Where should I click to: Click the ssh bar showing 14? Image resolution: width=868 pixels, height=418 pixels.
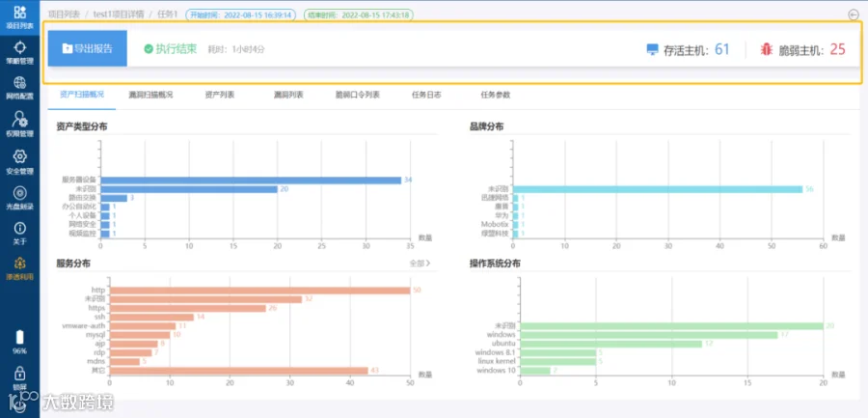pos(151,317)
